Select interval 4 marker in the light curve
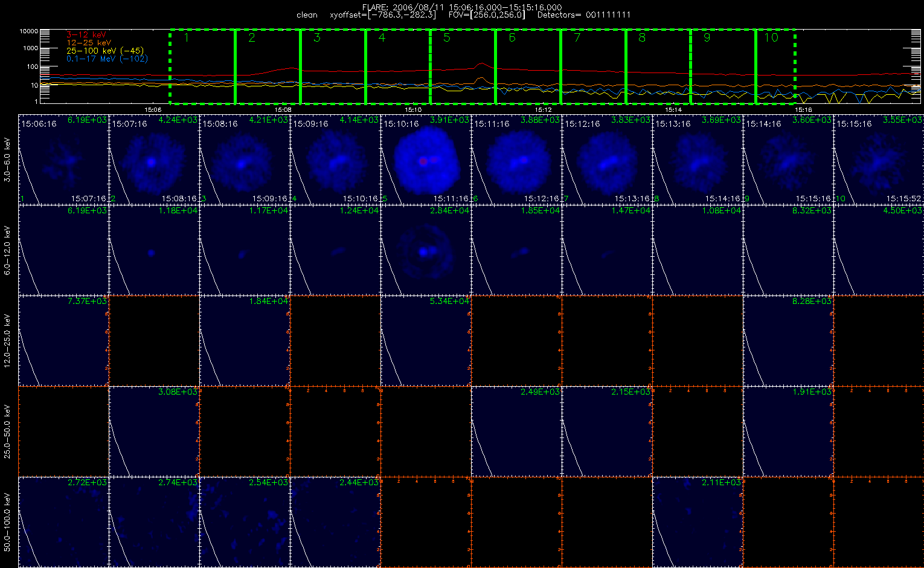Image resolution: width=924 pixels, height=568 pixels. 382,38
